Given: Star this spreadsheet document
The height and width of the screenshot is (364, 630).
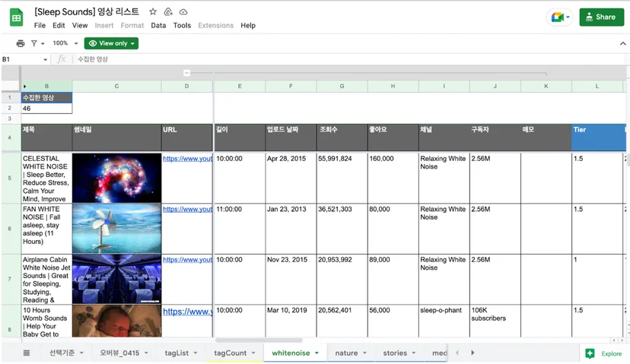Looking at the screenshot, I should coord(153,11).
